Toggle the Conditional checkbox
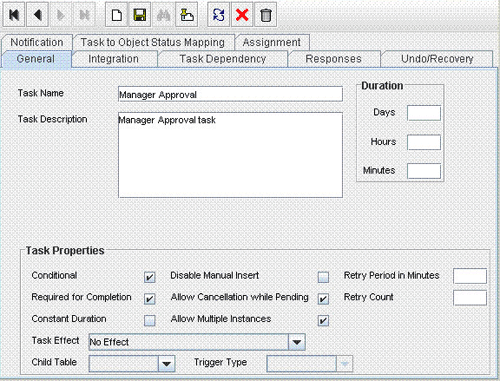 coord(150,277)
